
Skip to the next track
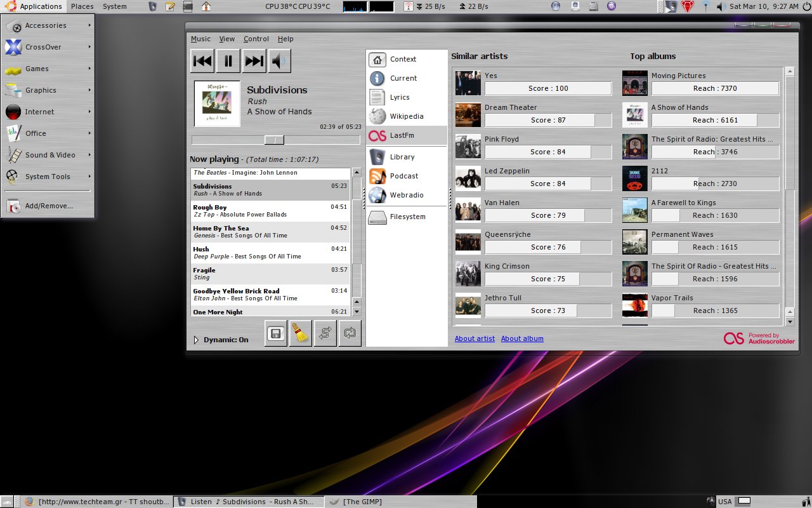254,61
